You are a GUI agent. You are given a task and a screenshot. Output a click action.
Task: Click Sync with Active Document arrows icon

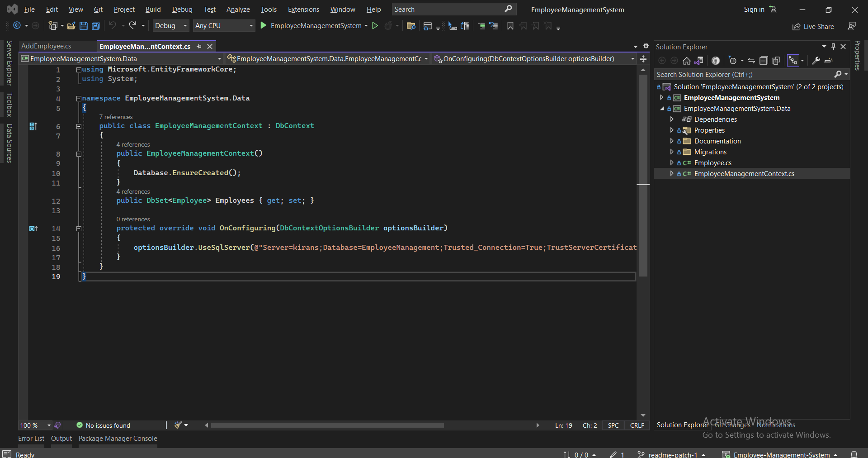click(x=751, y=61)
